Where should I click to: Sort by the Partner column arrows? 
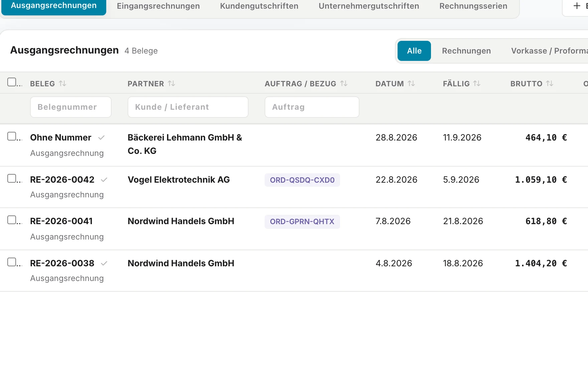(171, 84)
